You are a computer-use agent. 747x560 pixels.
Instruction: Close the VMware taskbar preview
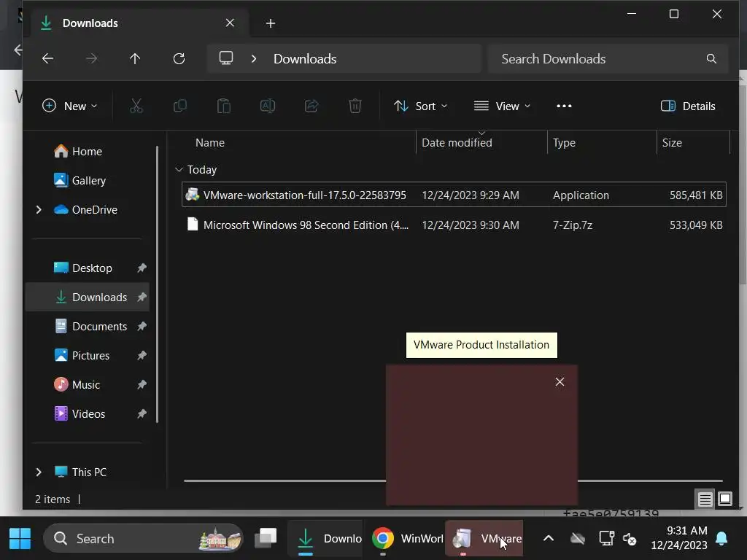[560, 382]
